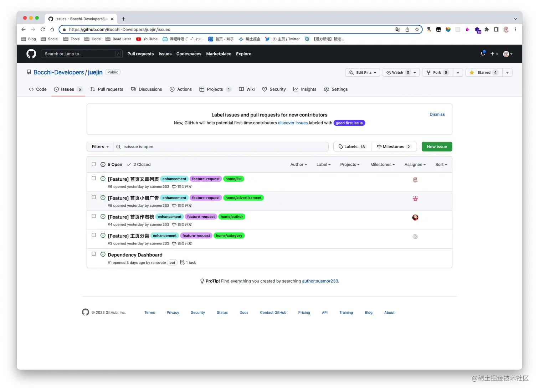This screenshot has width=539, height=392.
Task: Click the Edit Pins button
Action: pyautogui.click(x=363, y=72)
